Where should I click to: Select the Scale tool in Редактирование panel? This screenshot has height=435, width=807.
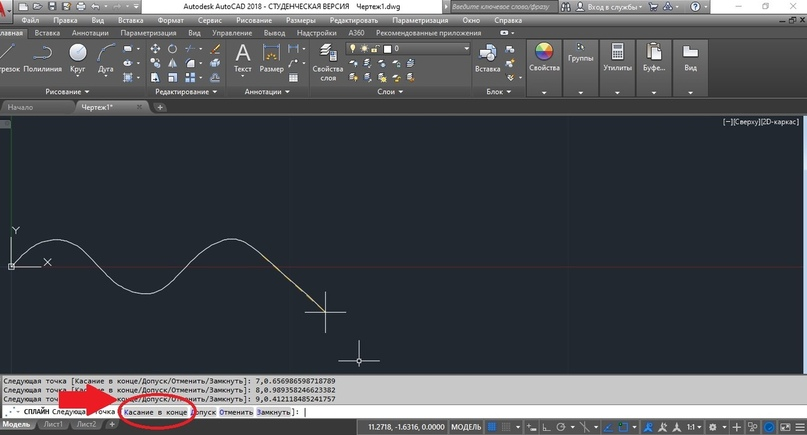click(172, 77)
